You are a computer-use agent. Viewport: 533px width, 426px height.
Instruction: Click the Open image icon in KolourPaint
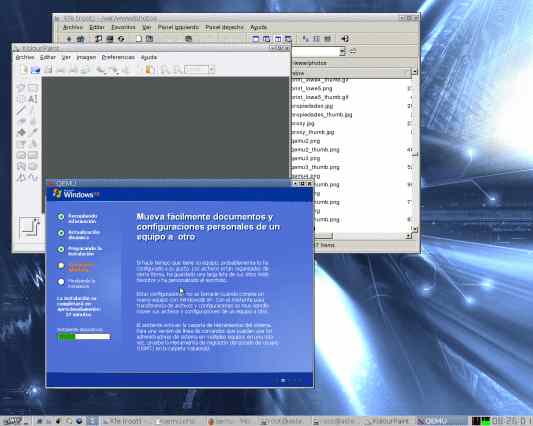[35, 70]
